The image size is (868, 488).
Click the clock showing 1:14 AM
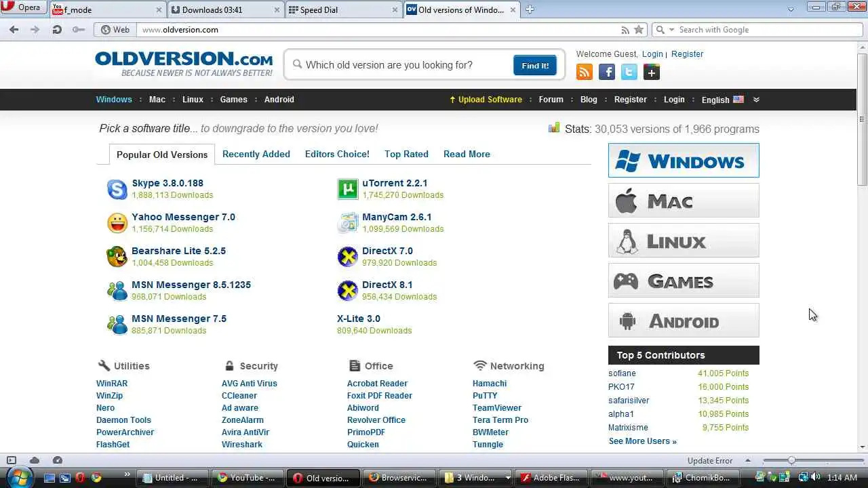pyautogui.click(x=842, y=478)
